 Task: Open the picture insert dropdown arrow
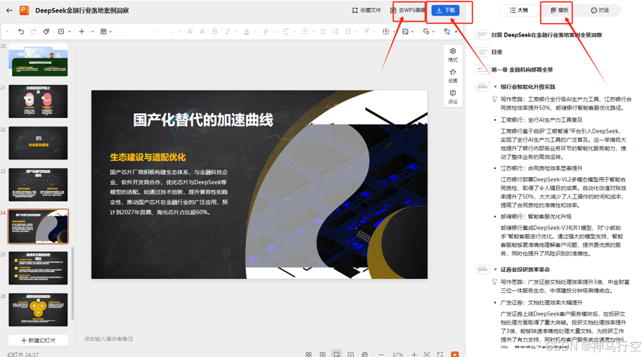point(413,32)
